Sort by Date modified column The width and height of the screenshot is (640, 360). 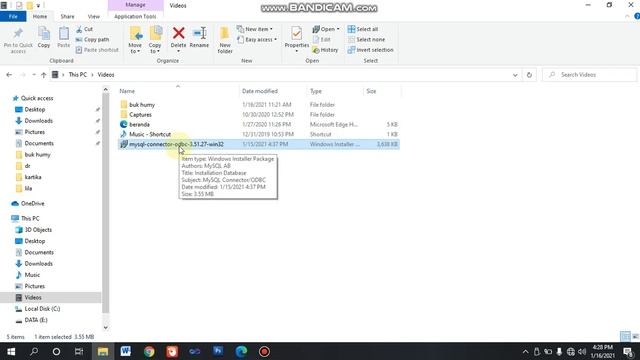pyautogui.click(x=273, y=91)
